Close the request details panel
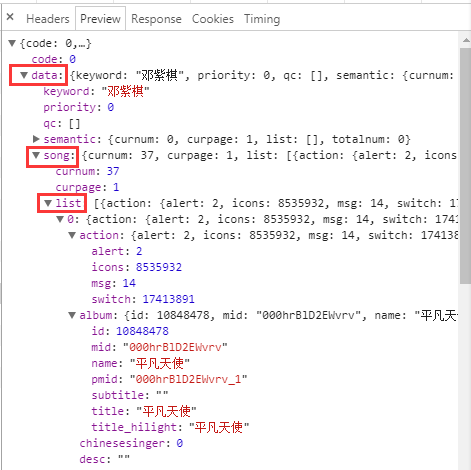471x470 pixels. tap(10, 17)
